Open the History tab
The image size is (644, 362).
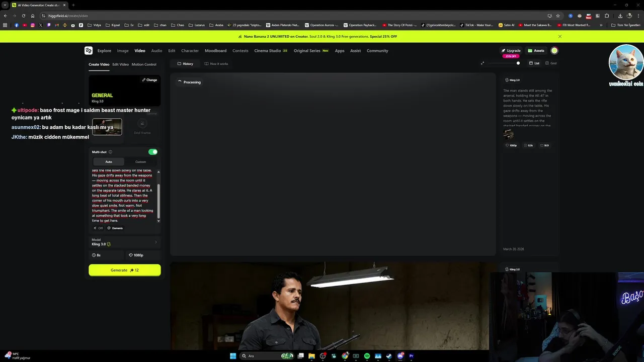pos(185,64)
